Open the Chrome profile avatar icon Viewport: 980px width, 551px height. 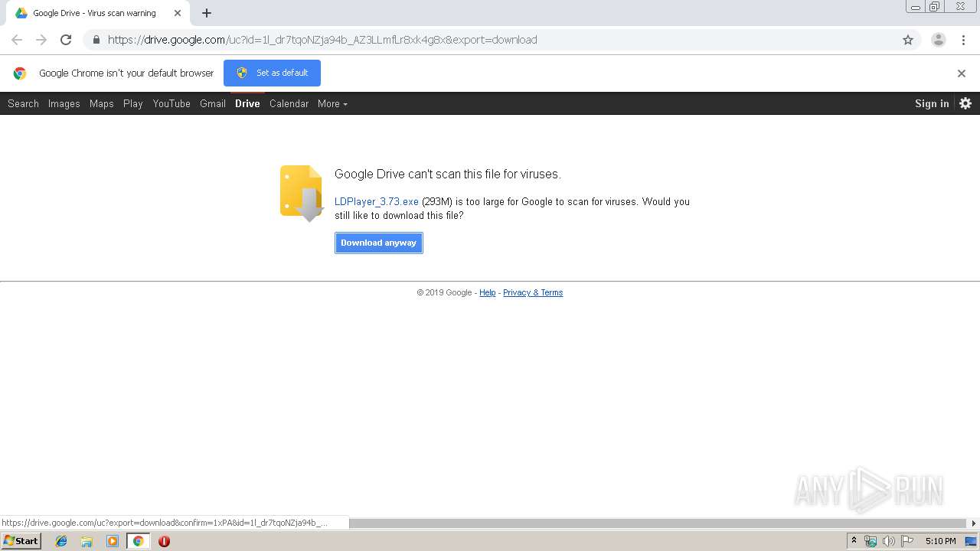[x=938, y=40]
